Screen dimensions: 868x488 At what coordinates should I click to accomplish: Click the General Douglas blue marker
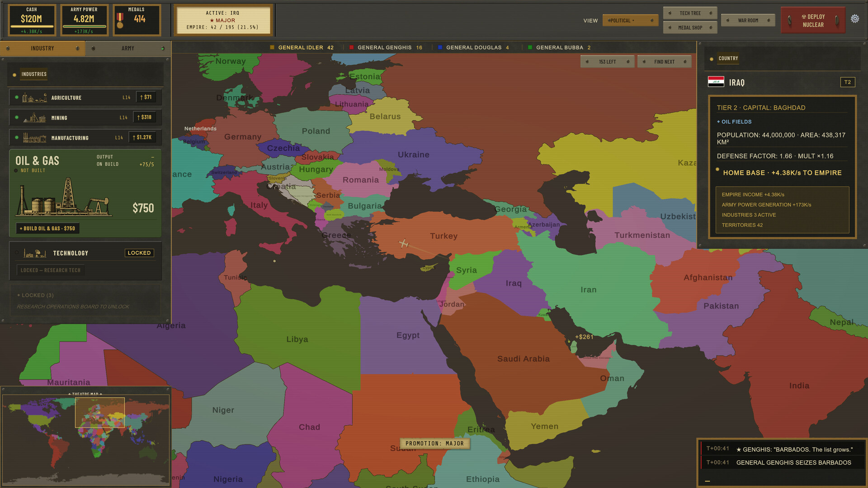[440, 47]
